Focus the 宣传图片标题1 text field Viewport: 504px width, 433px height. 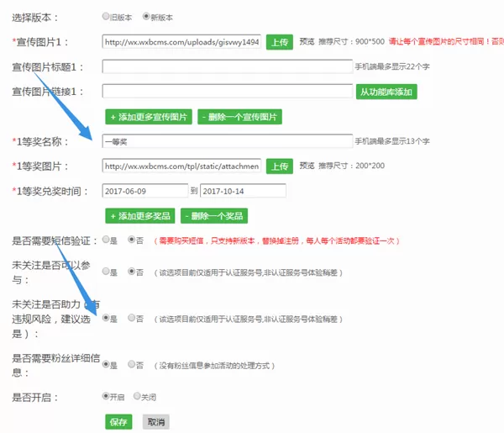point(228,66)
